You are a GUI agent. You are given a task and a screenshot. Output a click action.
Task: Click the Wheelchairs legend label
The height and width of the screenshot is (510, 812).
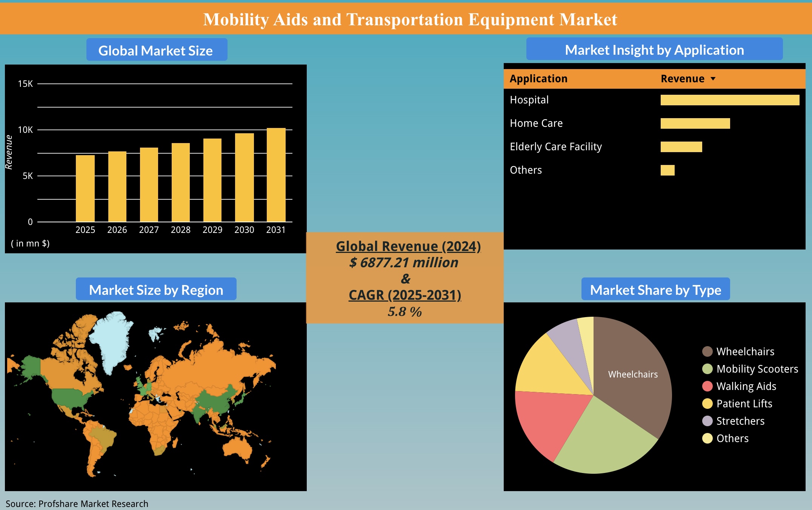[x=745, y=351]
